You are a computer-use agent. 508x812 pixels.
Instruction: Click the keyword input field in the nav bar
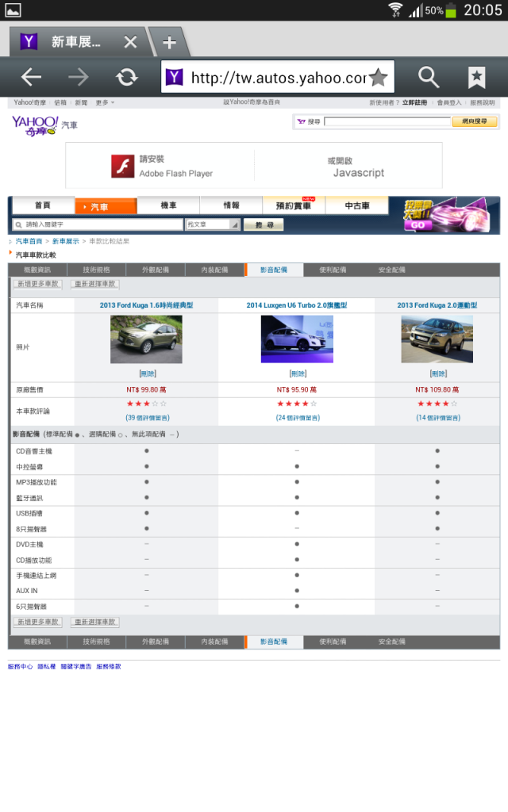click(x=98, y=224)
